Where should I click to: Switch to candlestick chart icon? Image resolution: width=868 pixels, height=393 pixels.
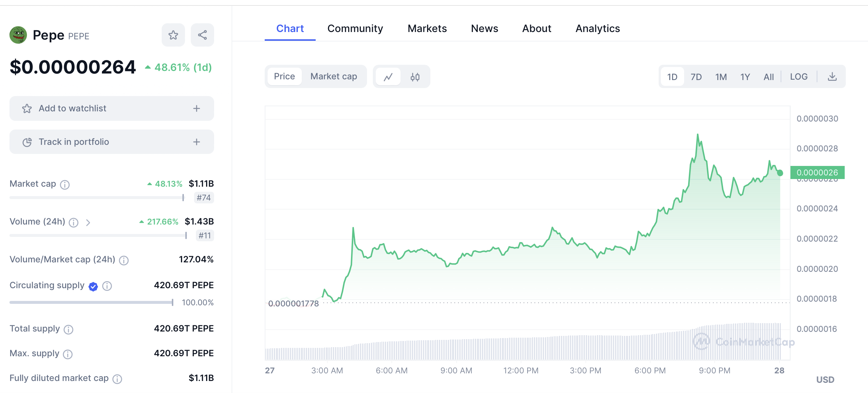(415, 77)
